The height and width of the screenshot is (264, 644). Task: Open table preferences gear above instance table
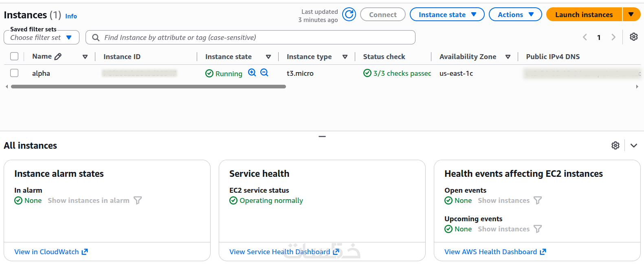(x=634, y=37)
